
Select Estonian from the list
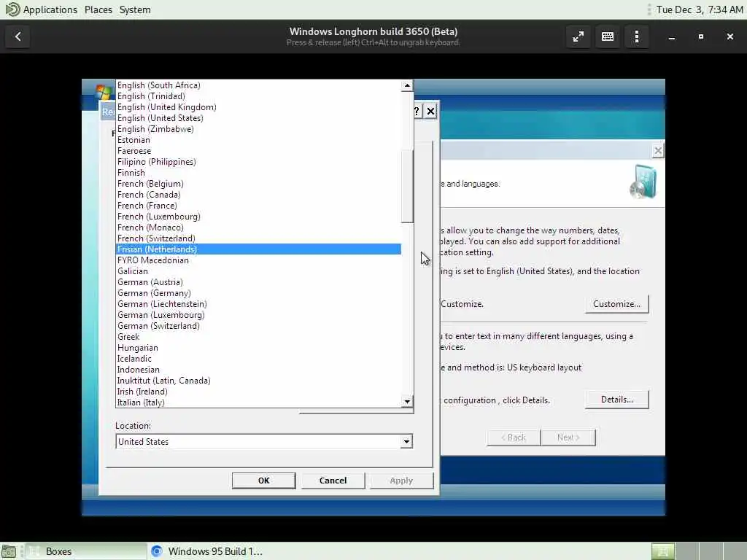click(259, 140)
